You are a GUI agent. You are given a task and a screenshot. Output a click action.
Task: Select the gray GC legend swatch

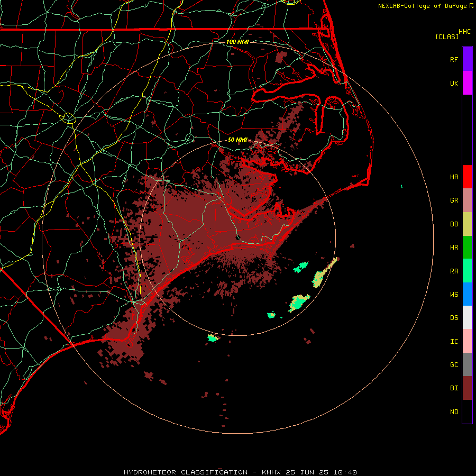tap(467, 364)
